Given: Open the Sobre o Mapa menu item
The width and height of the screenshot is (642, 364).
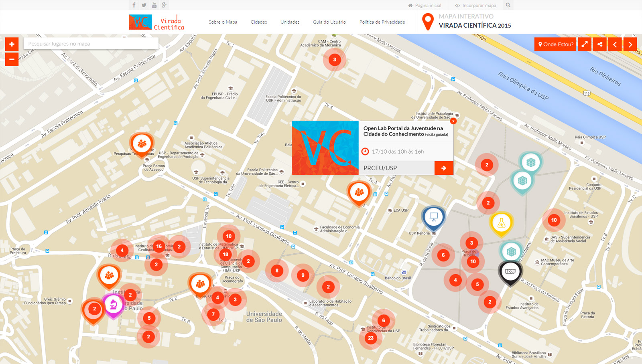Looking at the screenshot, I should 223,22.
